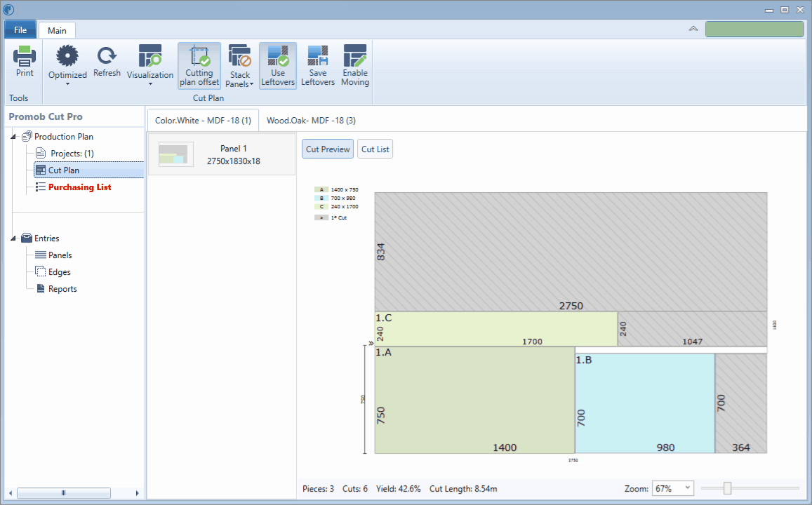Open the Optimized dropdown arrow
Image resolution: width=812 pixels, height=505 pixels.
click(x=67, y=84)
